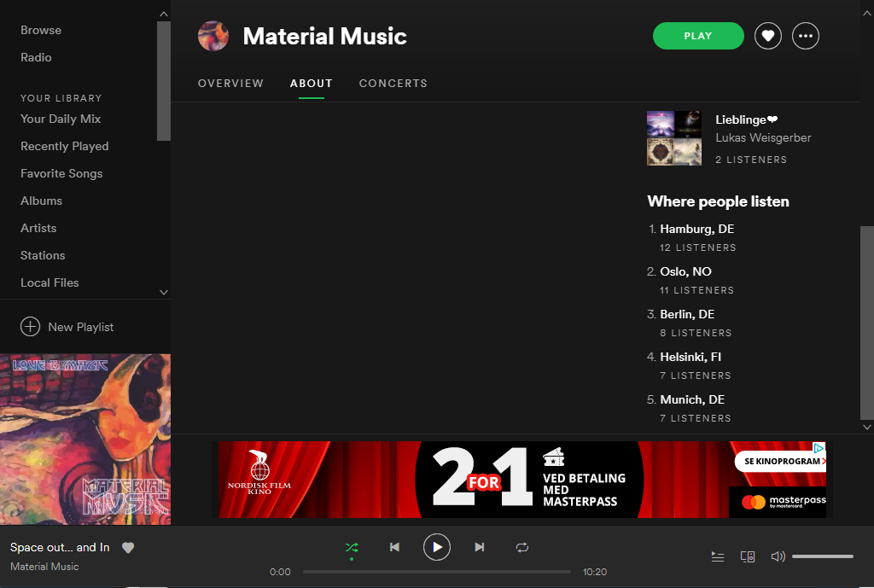Save artist with the heart button near Play
This screenshot has height=588, width=874.
768,36
